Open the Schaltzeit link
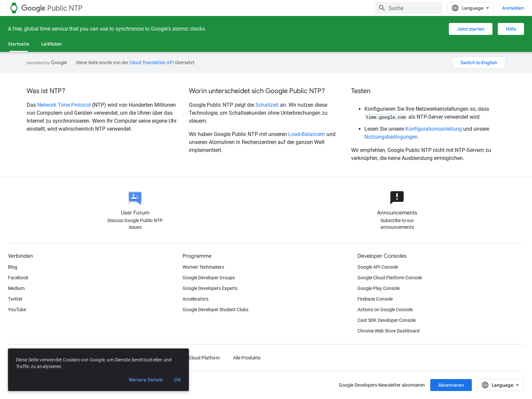The width and height of the screenshot is (532, 399). point(267,105)
